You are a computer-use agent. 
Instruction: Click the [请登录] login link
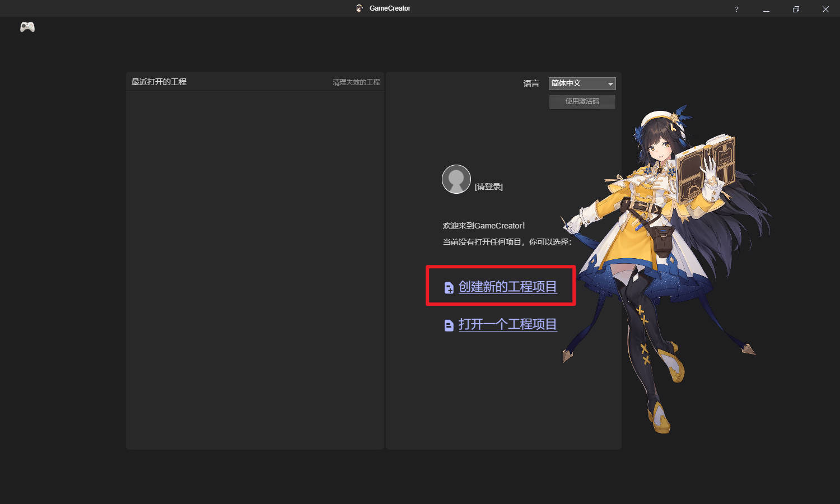pyautogui.click(x=489, y=186)
